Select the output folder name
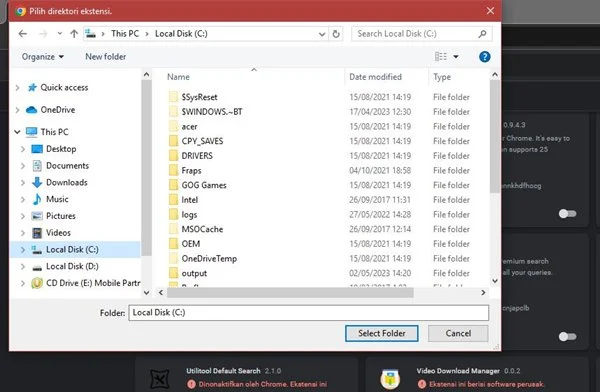Viewport: 600px width, 392px height. [194, 273]
